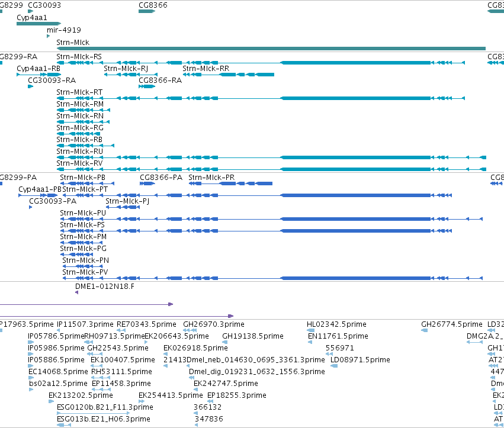Select the Strn-Mlck-RJ transcript label

pos(126,69)
